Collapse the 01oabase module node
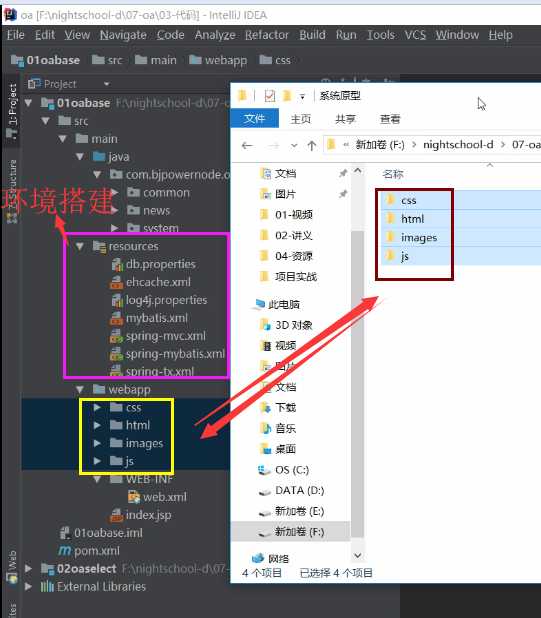This screenshot has width=541, height=618. (x=28, y=103)
